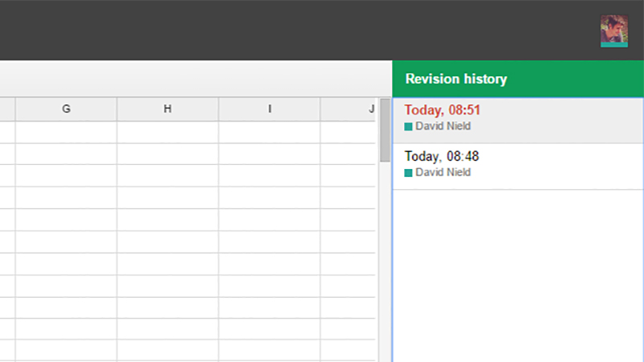644x362 pixels.
Task: Click the vertical scrollbar track below thumb
Action: click(385, 263)
